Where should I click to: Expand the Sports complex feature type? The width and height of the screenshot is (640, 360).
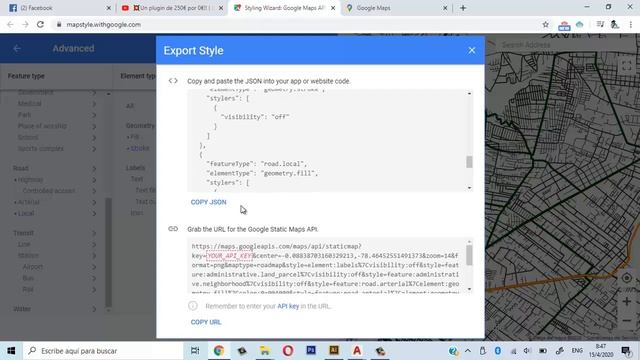(94, 149)
